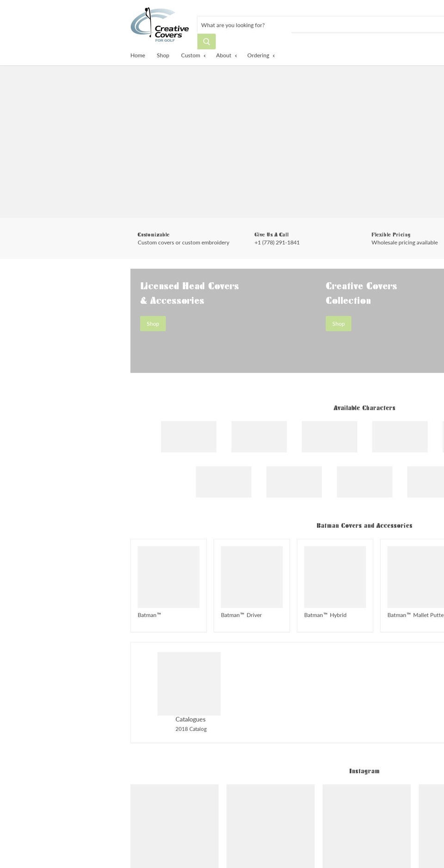
Task: Click Shop under Licensed Head Covers & Accessories
Action: click(x=153, y=324)
